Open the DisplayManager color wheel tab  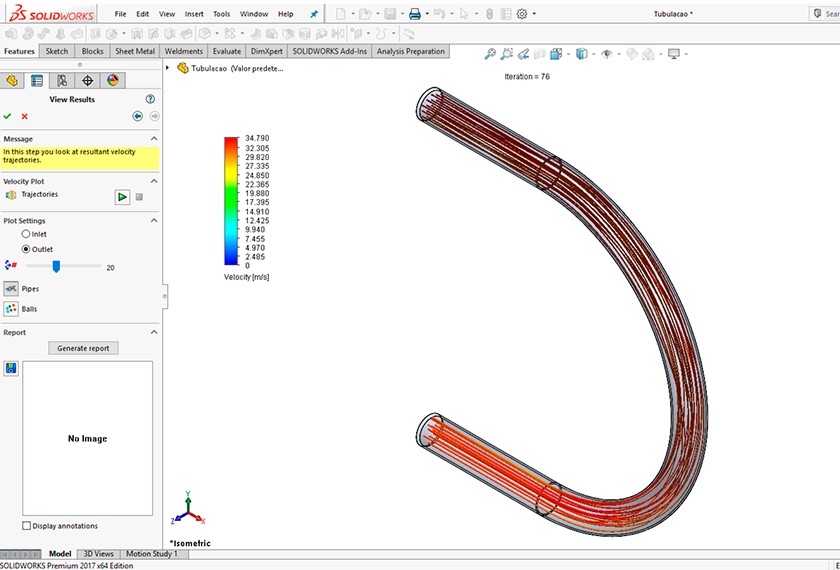113,81
